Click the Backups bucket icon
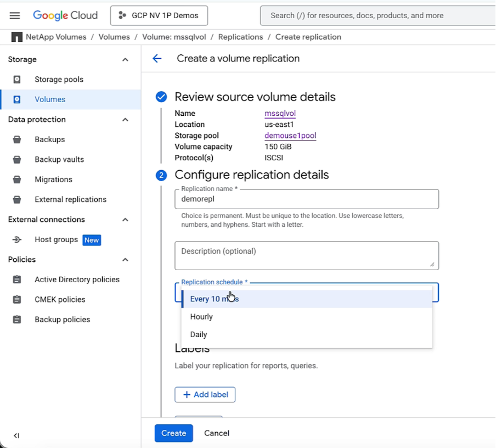The height and width of the screenshot is (448, 496). click(x=17, y=139)
